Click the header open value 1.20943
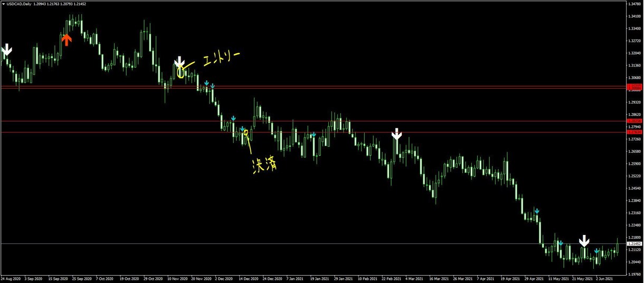Image resolution: width=644 pixels, height=283 pixels. coord(40,4)
